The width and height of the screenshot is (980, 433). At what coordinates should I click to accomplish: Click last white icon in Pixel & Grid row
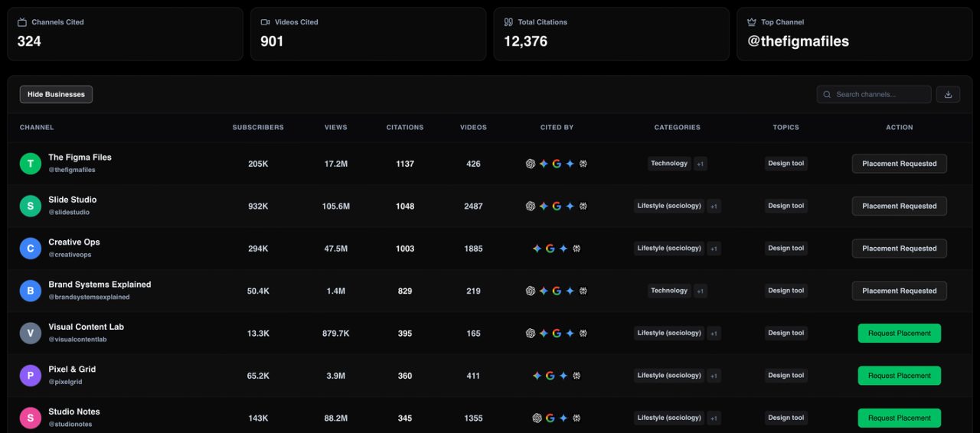coord(577,376)
